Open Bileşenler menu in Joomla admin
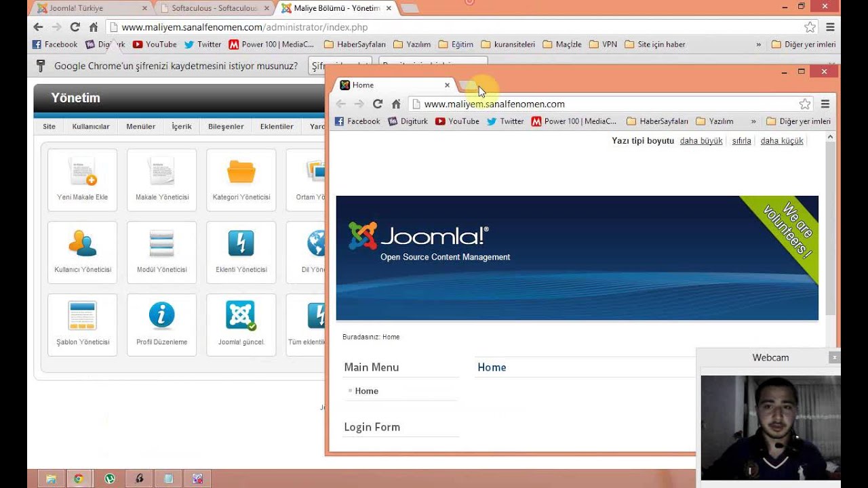 226,126
